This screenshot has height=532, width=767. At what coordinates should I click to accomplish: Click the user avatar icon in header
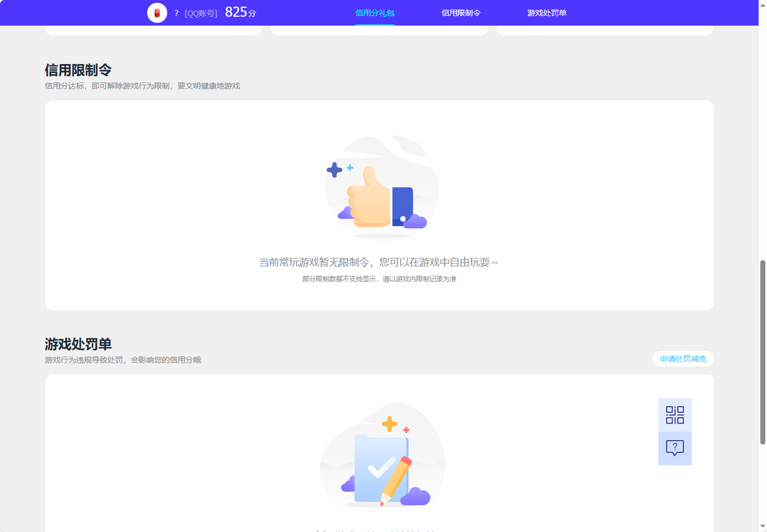157,13
